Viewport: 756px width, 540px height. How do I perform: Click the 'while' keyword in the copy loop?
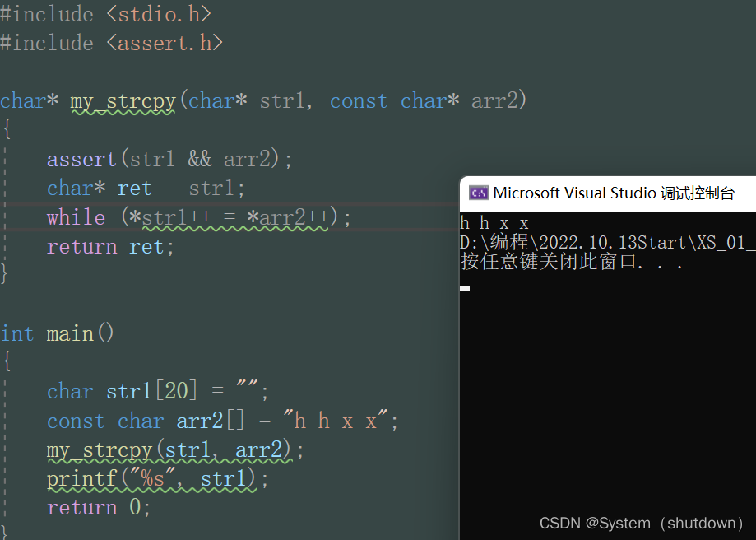(x=77, y=217)
